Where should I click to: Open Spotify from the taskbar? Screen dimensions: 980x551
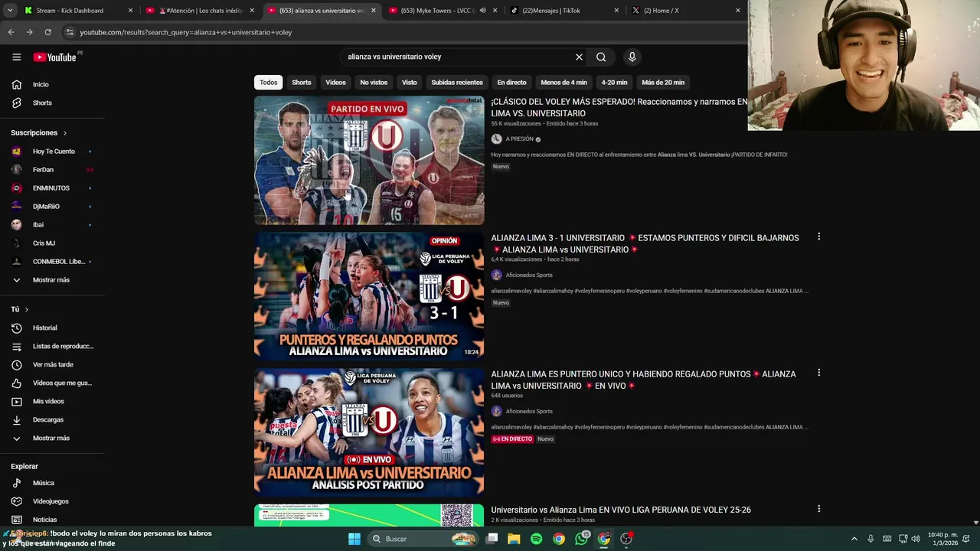(536, 539)
